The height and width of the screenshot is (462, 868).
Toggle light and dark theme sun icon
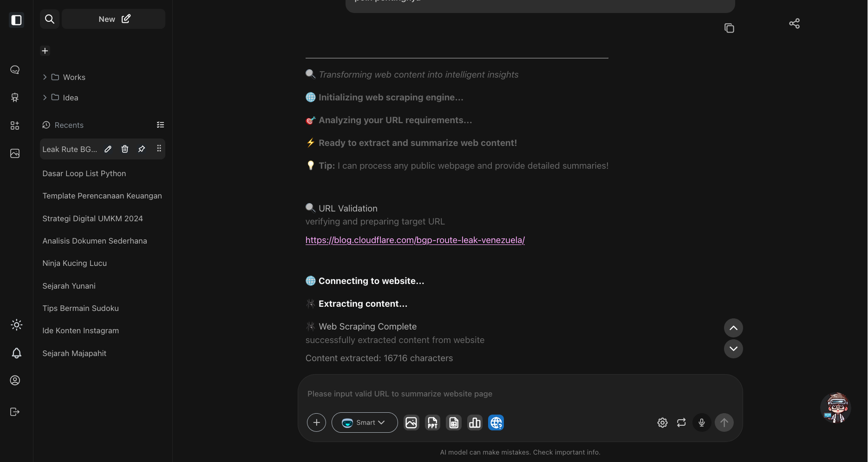(x=16, y=325)
